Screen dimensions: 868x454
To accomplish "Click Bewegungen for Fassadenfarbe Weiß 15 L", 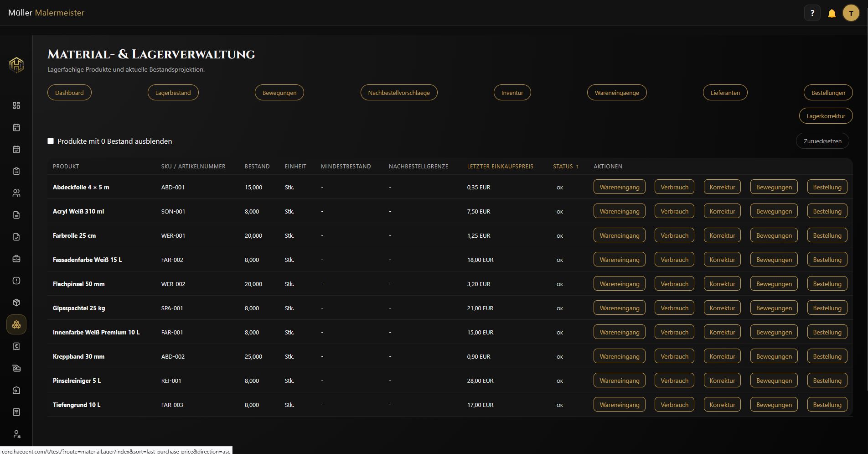I will point(774,260).
